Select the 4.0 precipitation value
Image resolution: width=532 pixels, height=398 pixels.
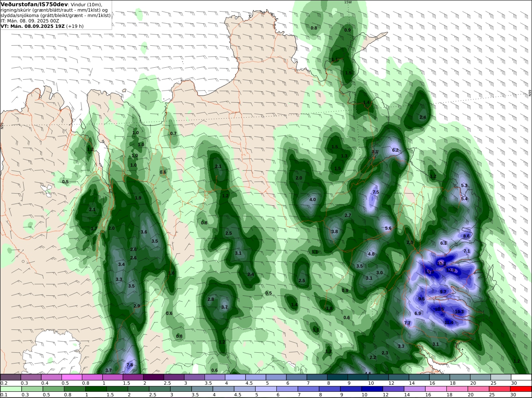[x=313, y=199]
